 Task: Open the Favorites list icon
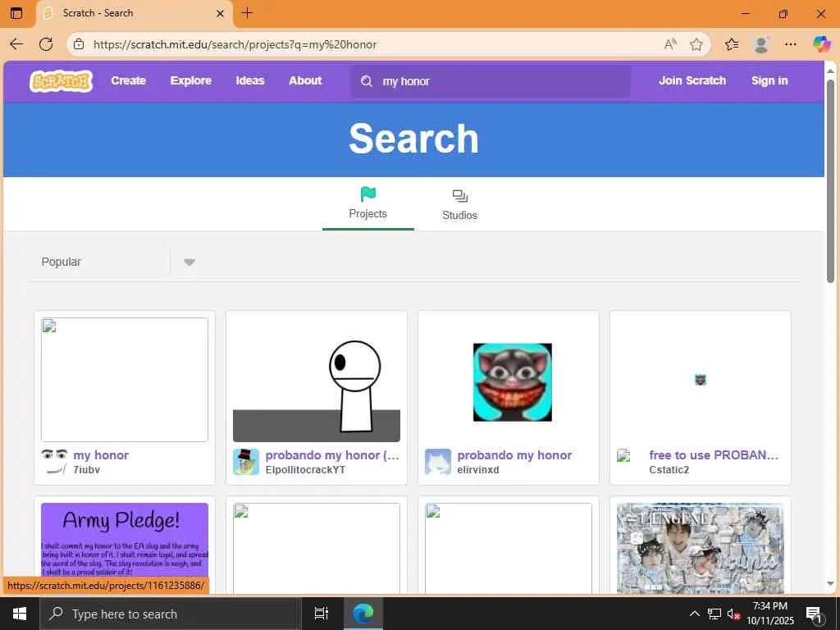pyautogui.click(x=732, y=44)
